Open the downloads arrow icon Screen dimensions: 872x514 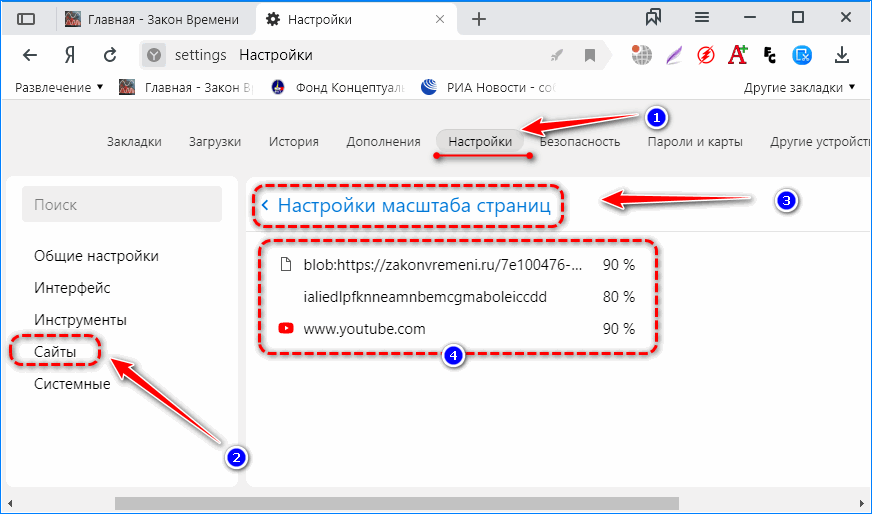[842, 55]
